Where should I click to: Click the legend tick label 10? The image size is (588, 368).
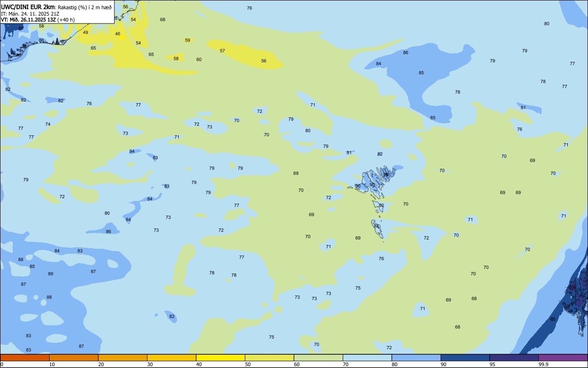pyautogui.click(x=52, y=364)
